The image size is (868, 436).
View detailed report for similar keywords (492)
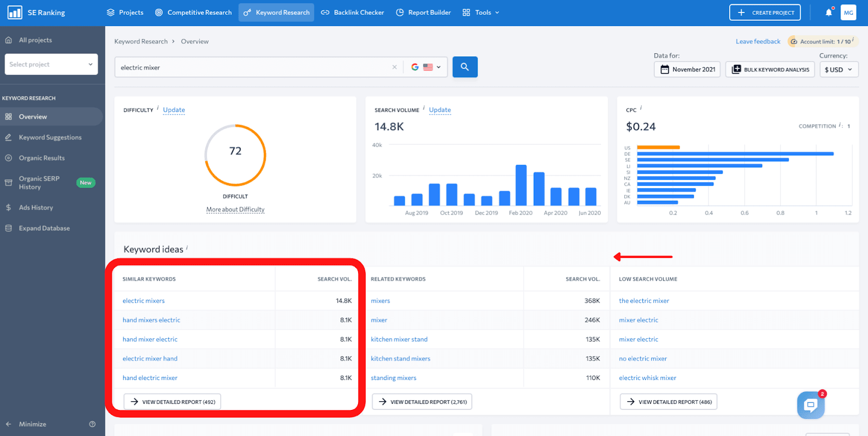(x=173, y=402)
